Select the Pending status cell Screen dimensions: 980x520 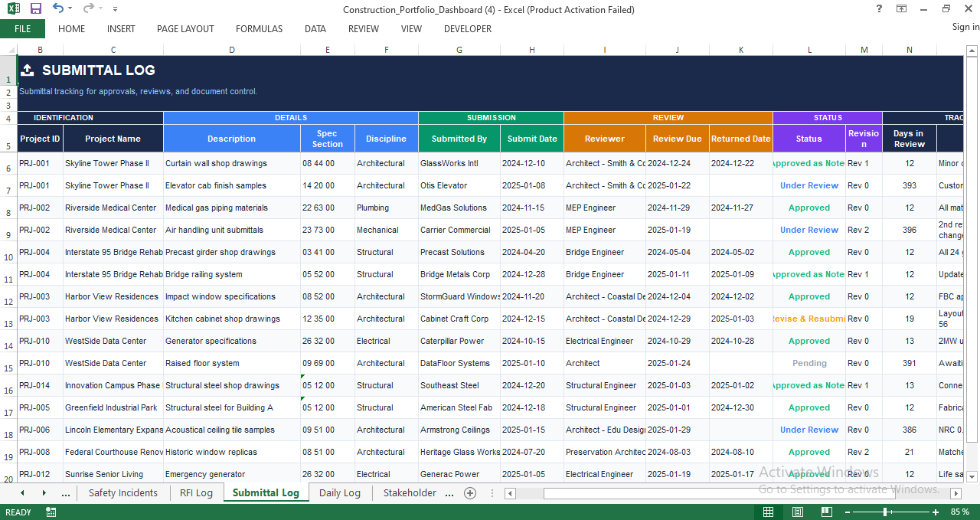click(809, 363)
